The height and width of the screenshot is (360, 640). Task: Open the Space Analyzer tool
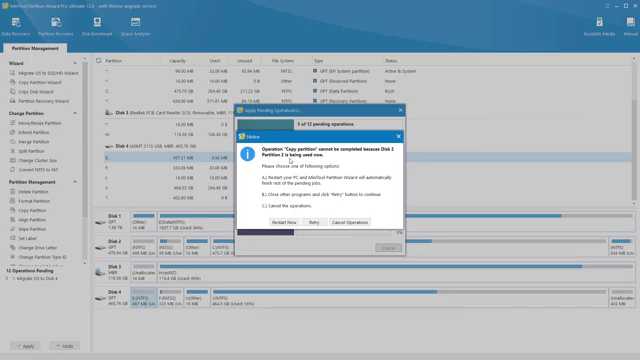(x=136, y=27)
